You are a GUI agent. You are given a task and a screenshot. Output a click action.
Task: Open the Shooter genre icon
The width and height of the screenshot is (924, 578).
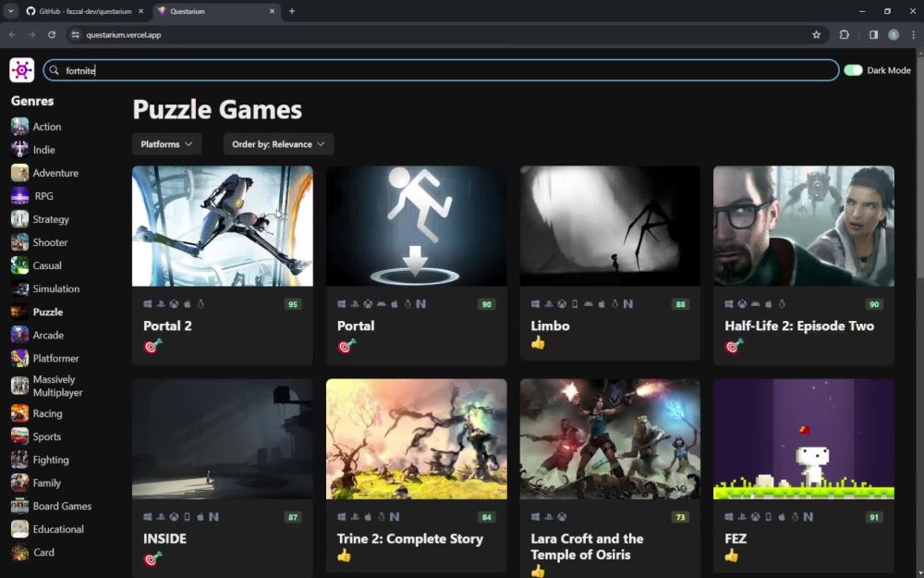pyautogui.click(x=19, y=241)
